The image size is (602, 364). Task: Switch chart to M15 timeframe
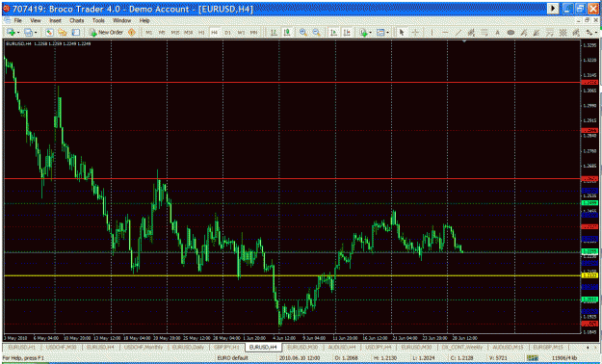coord(175,33)
